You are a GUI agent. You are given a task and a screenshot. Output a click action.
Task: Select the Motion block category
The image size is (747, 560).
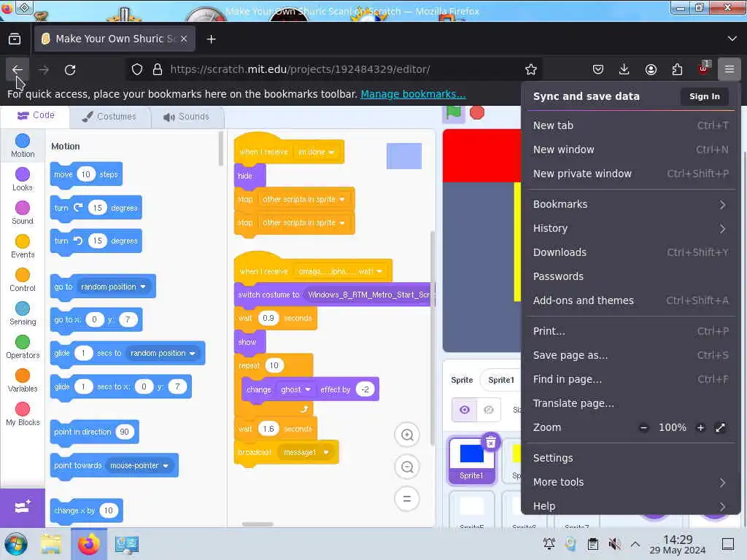point(23,146)
